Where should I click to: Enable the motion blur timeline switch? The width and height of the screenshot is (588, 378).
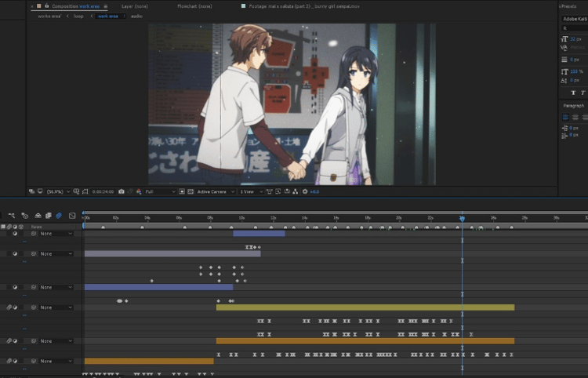[59, 216]
